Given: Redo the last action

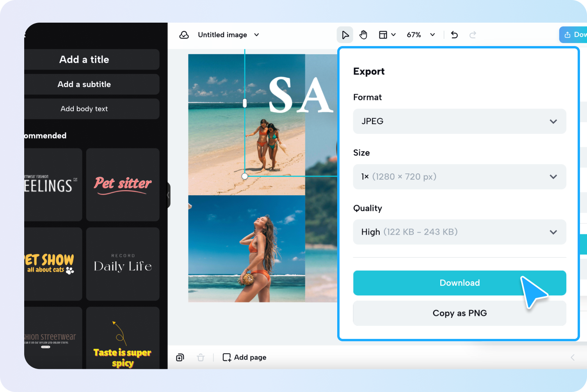Looking at the screenshot, I should [x=473, y=34].
